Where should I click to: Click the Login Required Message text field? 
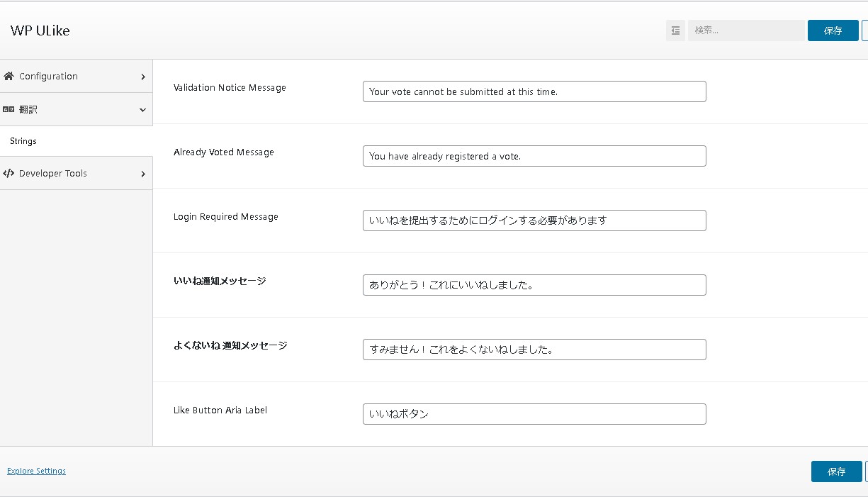point(534,220)
